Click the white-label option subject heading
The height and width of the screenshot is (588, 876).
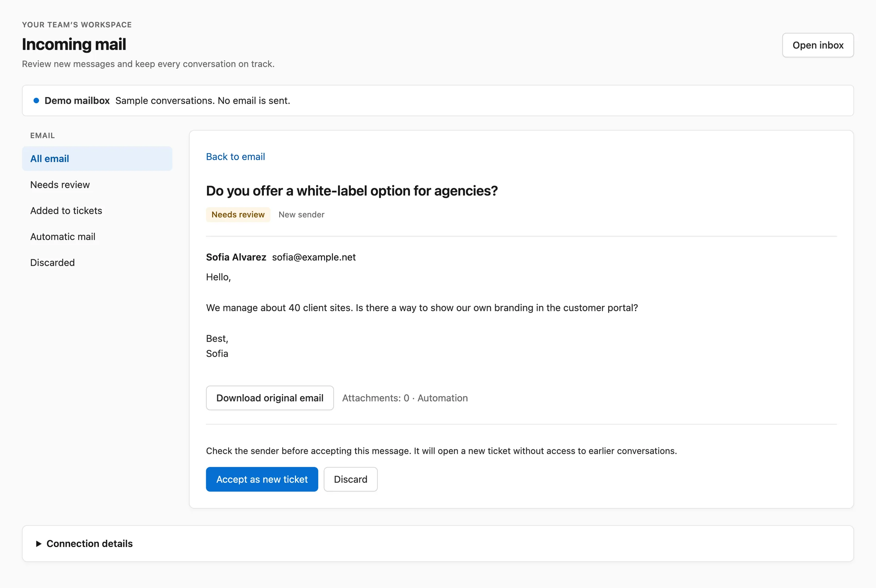tap(351, 191)
